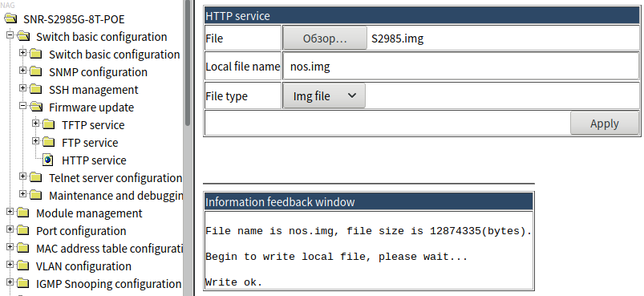
Task: Click the Port configuration folder icon
Action: point(23,231)
